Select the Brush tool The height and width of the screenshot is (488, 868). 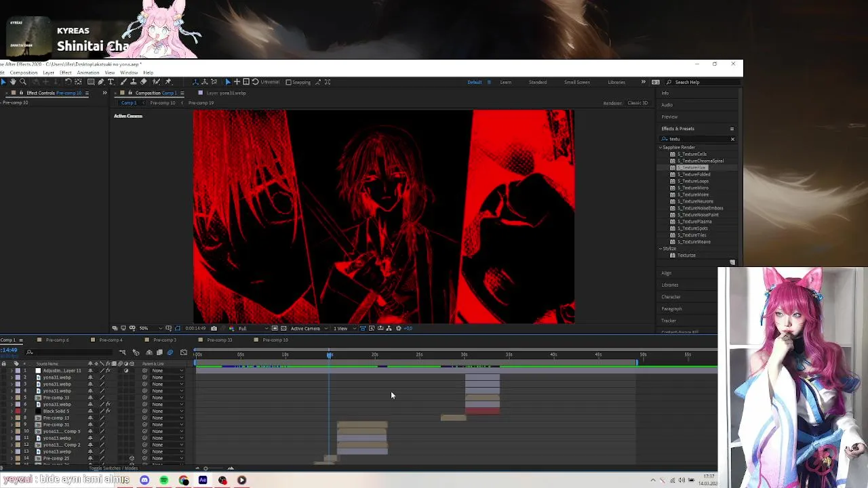point(123,82)
